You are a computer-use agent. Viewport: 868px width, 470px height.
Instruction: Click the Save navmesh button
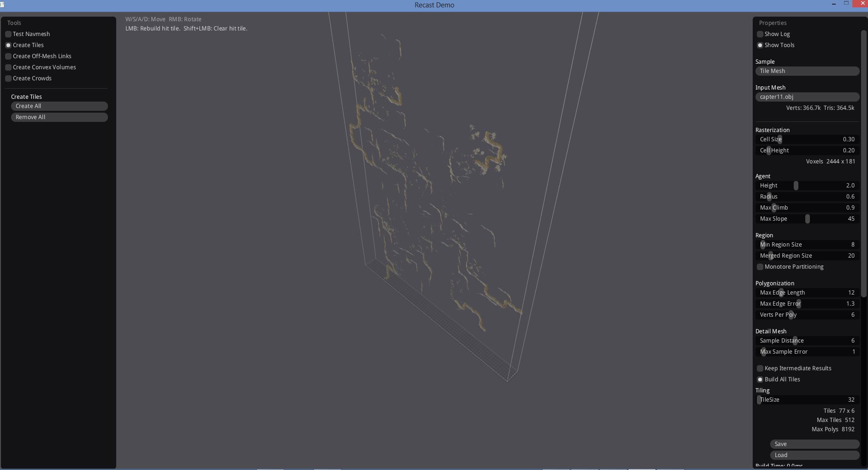(814, 444)
